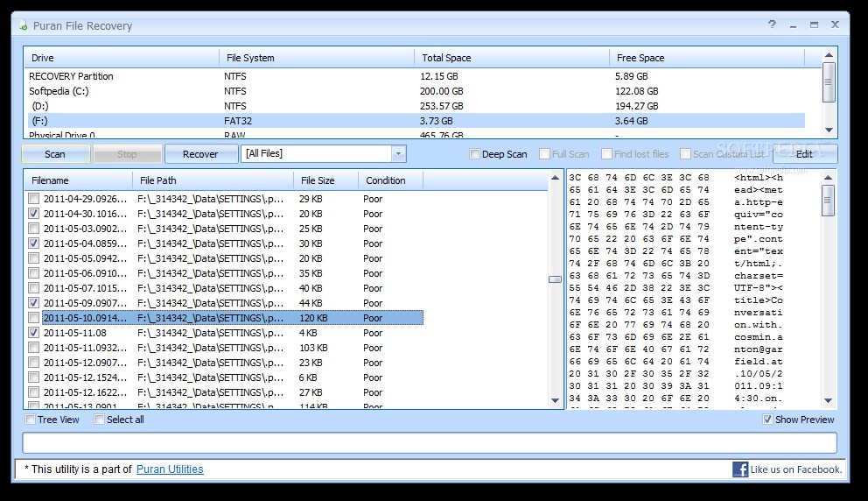Open the Puran Utilities link
This screenshot has width=868, height=501.
coord(170,469)
